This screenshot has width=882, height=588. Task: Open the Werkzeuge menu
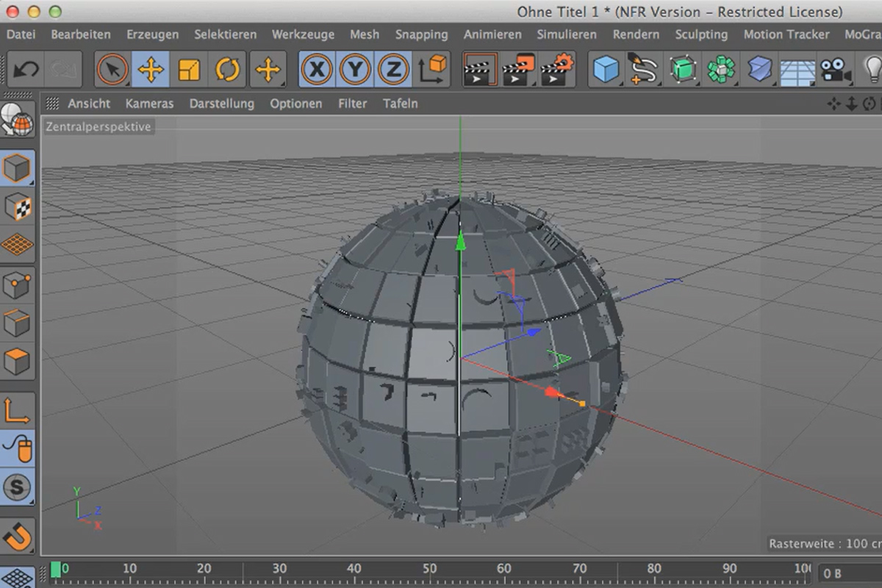click(303, 35)
